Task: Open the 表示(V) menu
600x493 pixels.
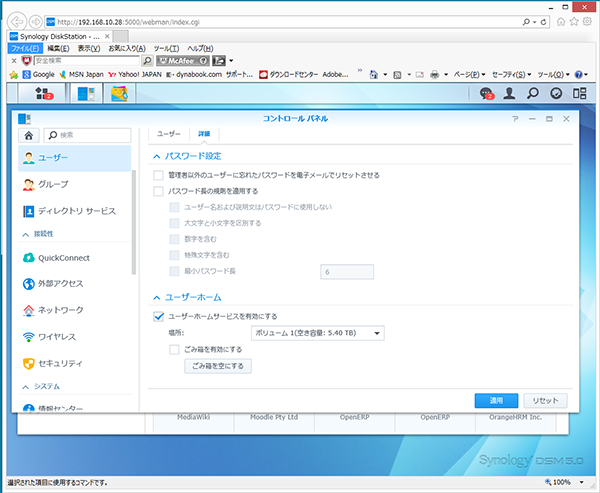Action: [89, 49]
